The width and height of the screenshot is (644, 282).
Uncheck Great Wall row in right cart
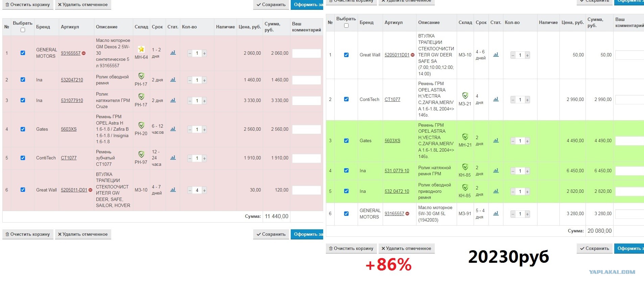[346, 55]
